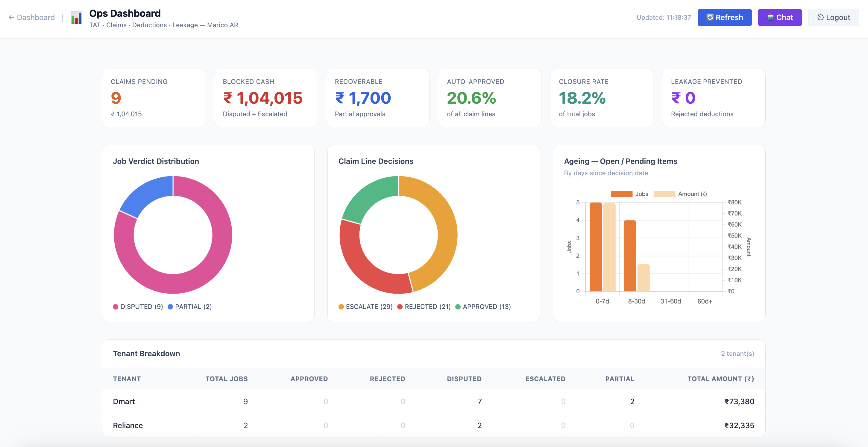868x447 pixels.
Task: Click the Claim Line Decisions title
Action: pos(376,161)
